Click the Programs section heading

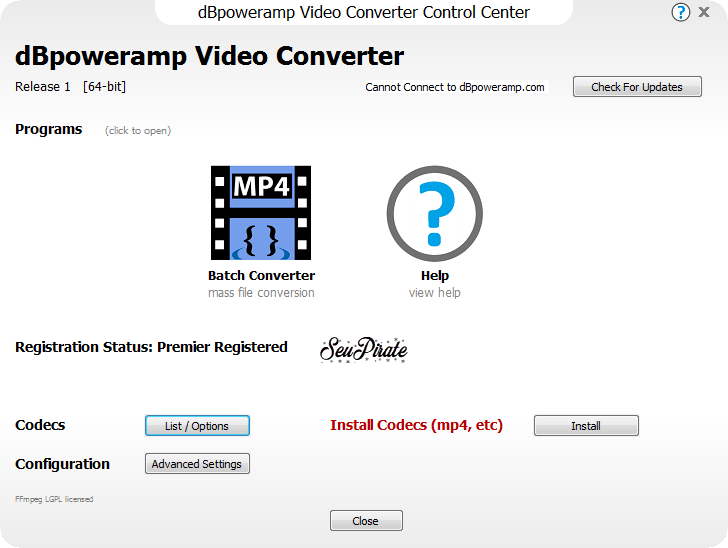49,129
